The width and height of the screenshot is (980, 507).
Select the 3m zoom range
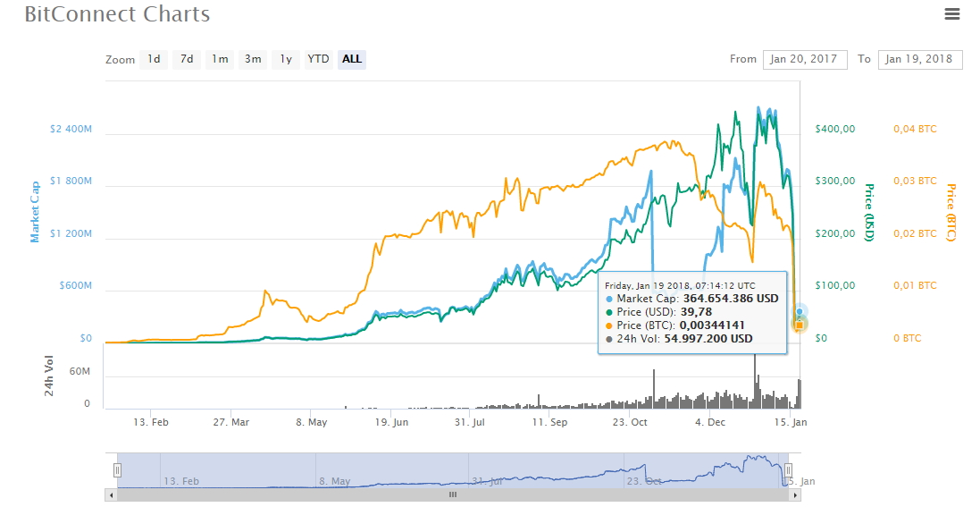(x=253, y=59)
